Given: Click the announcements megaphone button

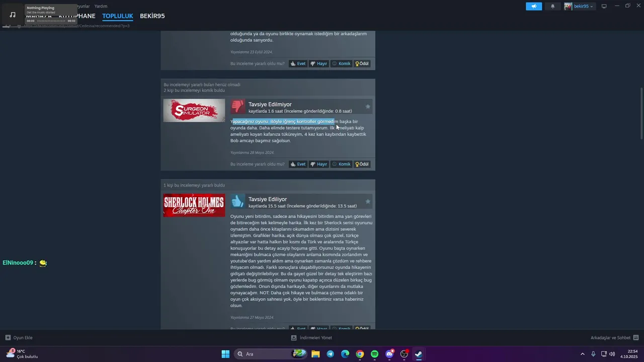Looking at the screenshot, I should tap(534, 7).
